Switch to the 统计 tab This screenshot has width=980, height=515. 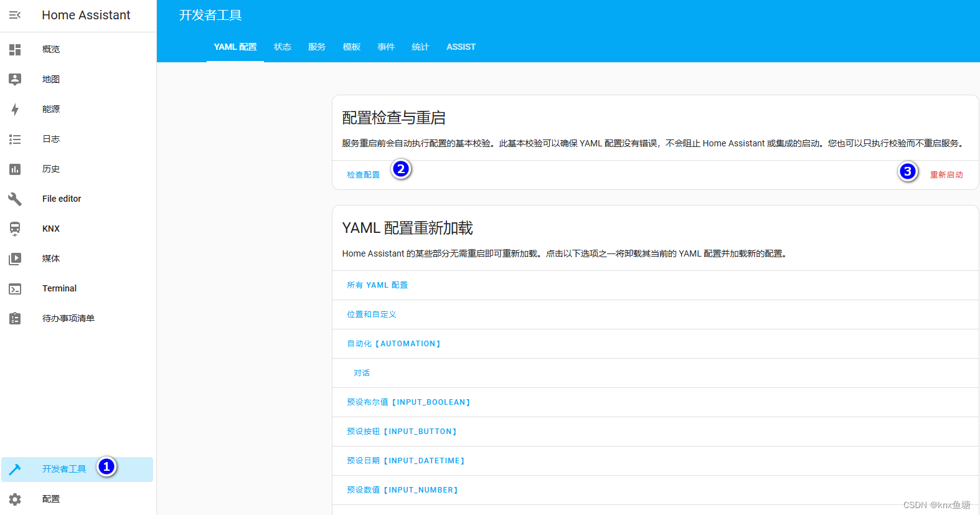[420, 47]
